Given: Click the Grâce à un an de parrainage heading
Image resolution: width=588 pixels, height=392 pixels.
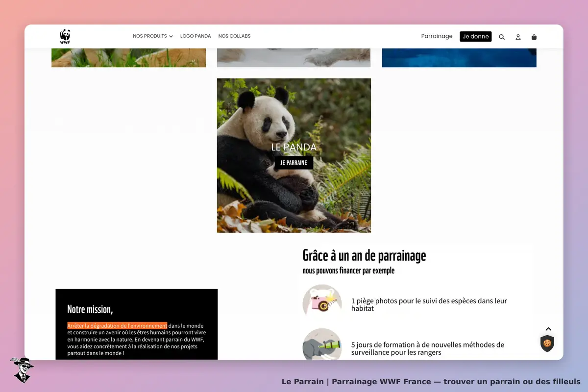Looking at the screenshot, I should click(365, 255).
